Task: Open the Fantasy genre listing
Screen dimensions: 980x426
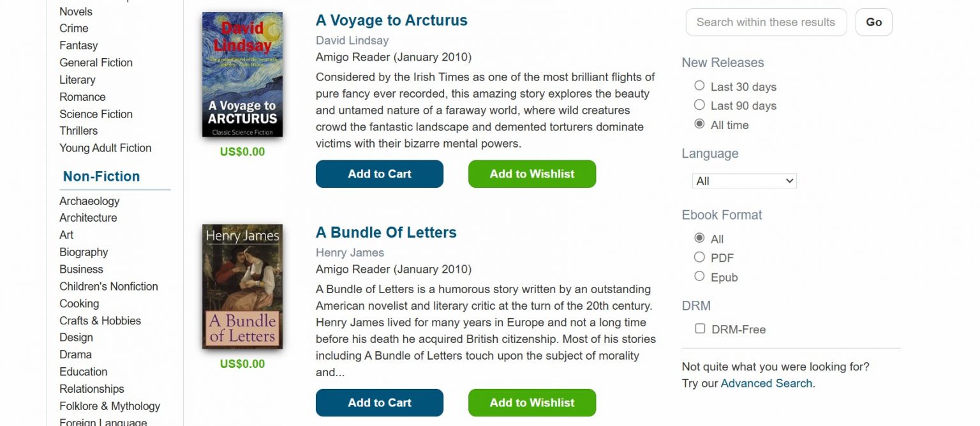Action: 78,45
